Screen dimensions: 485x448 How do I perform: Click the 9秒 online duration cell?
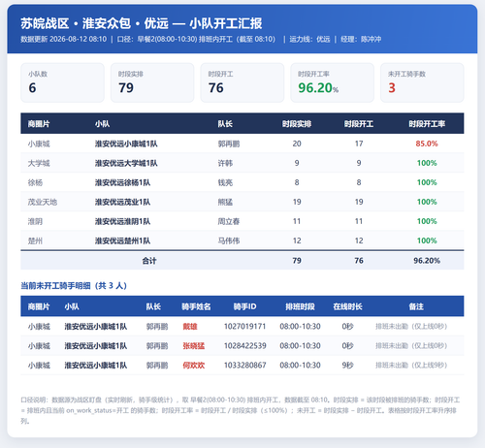pos(347,366)
